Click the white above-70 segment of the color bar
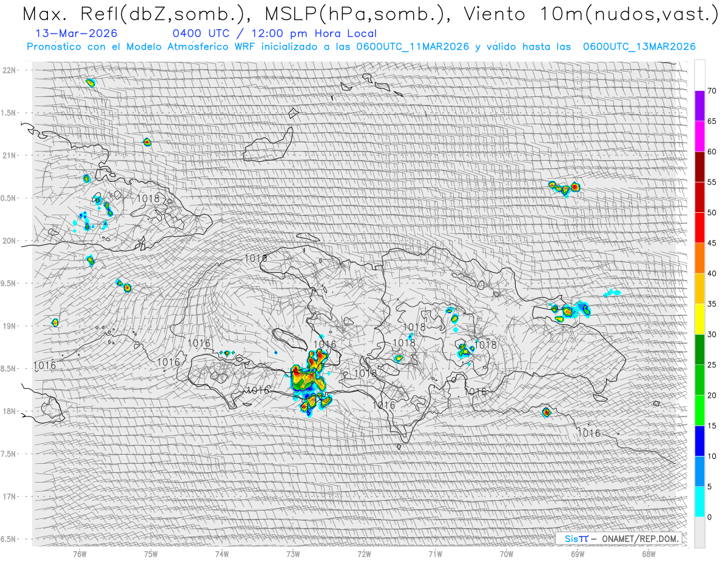The width and height of the screenshot is (728, 562). (x=699, y=75)
